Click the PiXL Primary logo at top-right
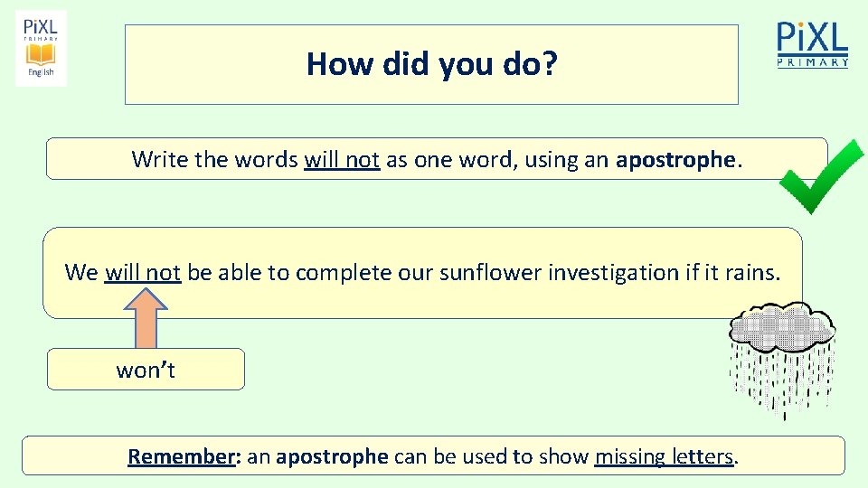Viewport: 868px width, 488px height. point(812,46)
